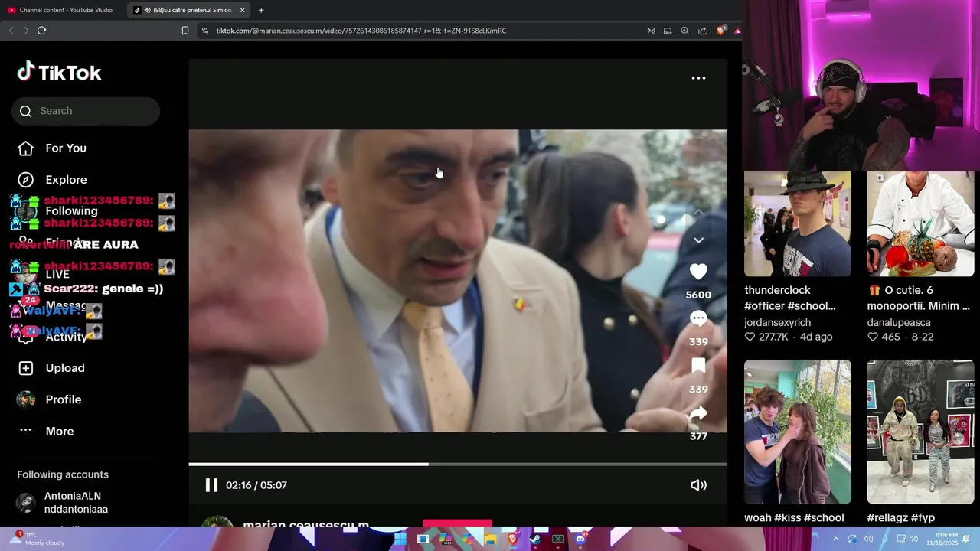Close the TikTok browser tab
Screen dimensions: 980x551
[242, 10]
